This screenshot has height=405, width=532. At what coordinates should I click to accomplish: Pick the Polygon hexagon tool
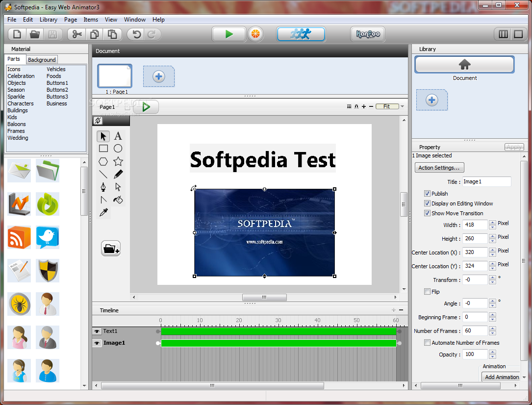[103, 161]
